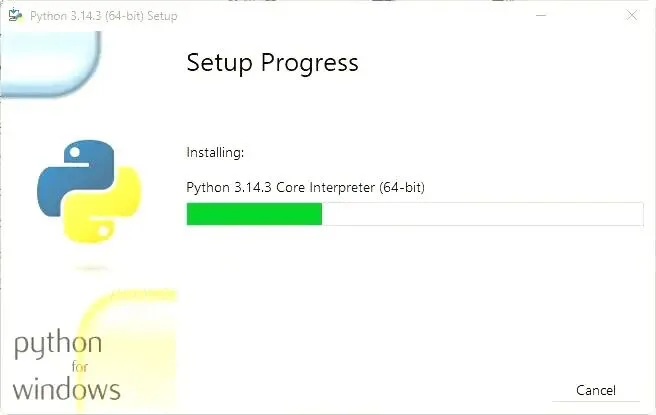
Task: Click the Python 3.14.3 Core Interpreter text
Action: (280, 187)
